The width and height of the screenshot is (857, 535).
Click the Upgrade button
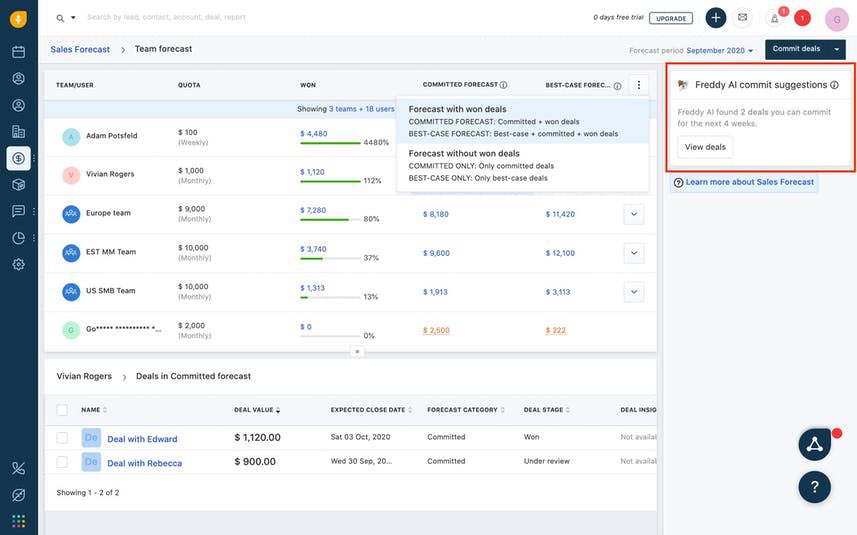pyautogui.click(x=671, y=18)
